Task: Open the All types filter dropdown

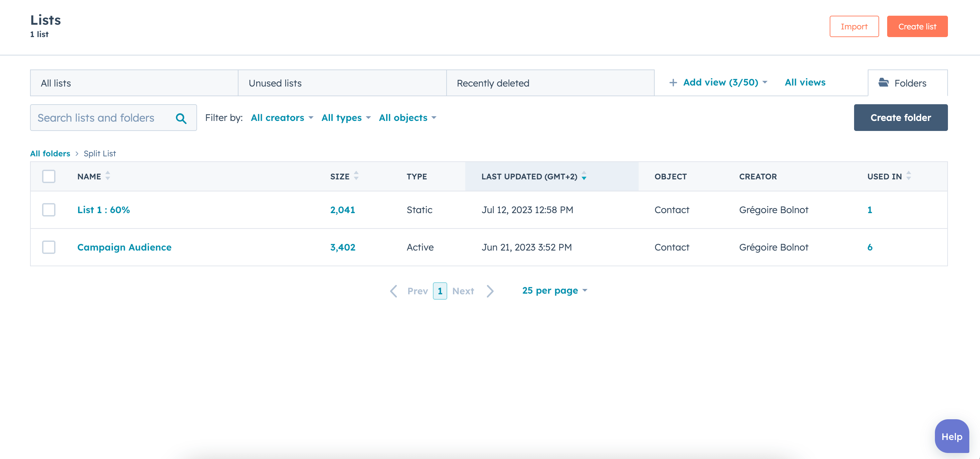Action: pos(346,118)
